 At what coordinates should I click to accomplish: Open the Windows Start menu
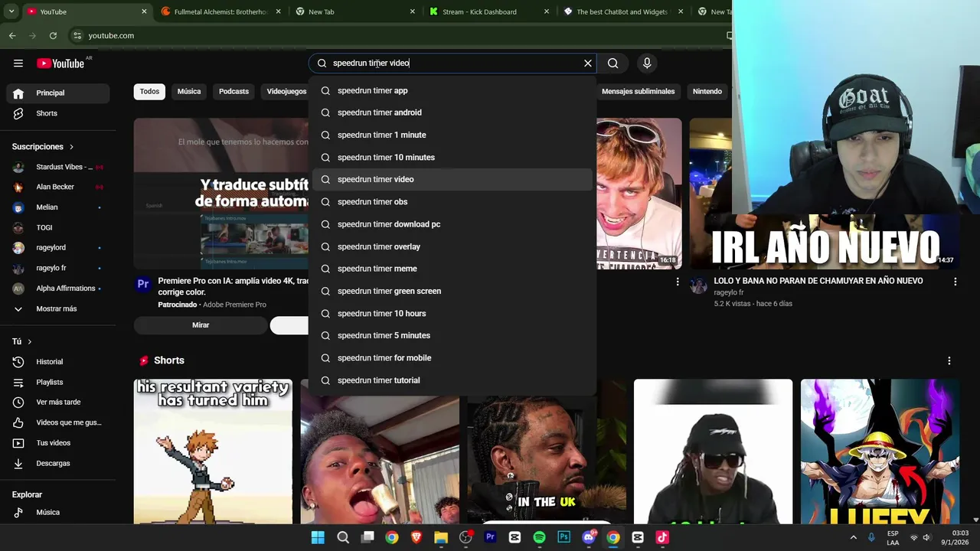click(318, 537)
